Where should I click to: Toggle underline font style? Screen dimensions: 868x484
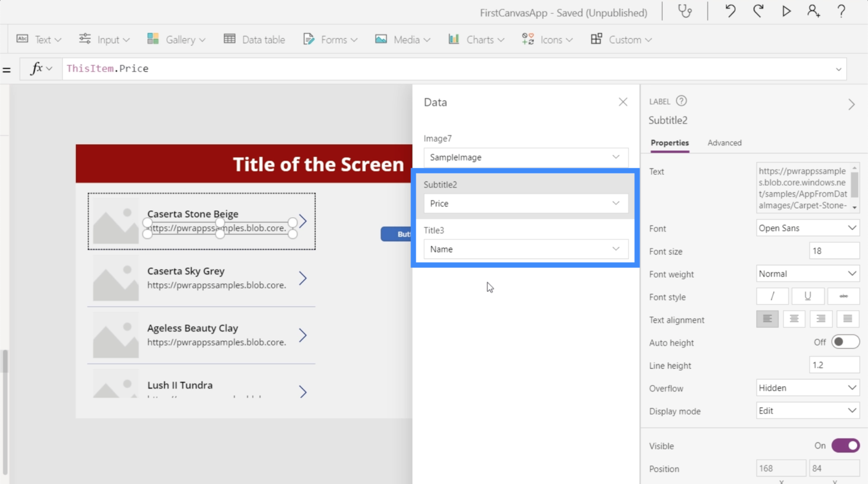[x=808, y=296]
